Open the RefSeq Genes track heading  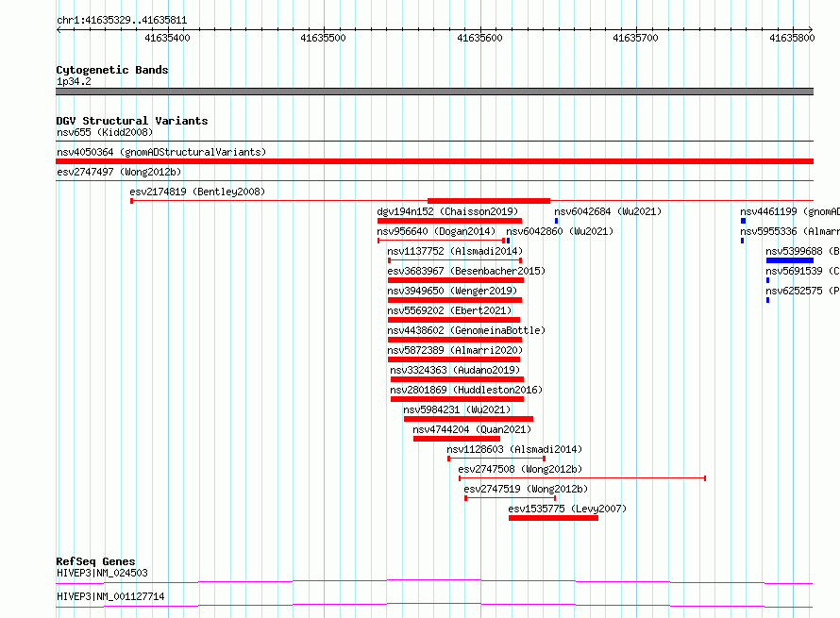click(95, 561)
